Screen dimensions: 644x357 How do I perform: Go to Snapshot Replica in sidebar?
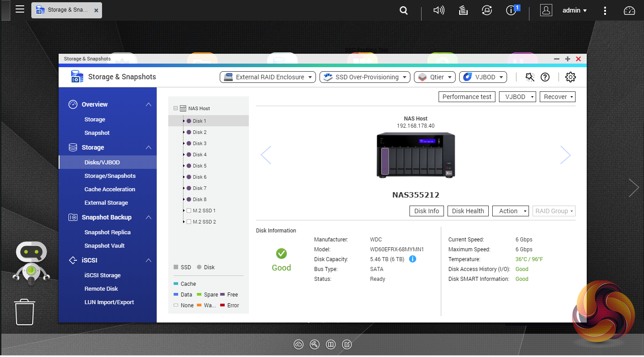(x=107, y=232)
